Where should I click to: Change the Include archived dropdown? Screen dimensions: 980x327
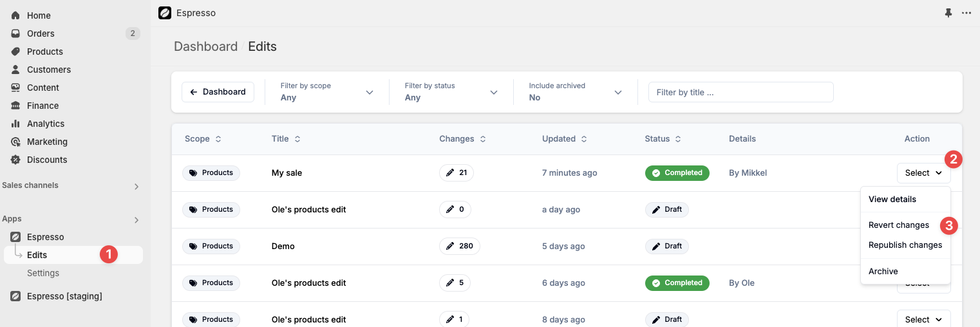point(575,92)
